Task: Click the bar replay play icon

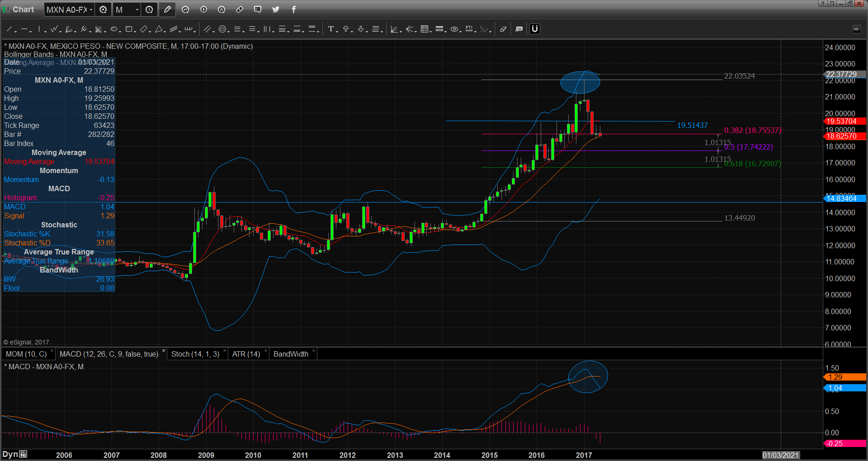Action: 203,9
